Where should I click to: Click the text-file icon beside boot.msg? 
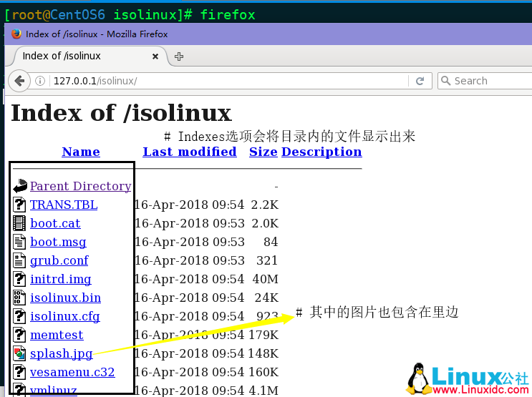tap(19, 242)
